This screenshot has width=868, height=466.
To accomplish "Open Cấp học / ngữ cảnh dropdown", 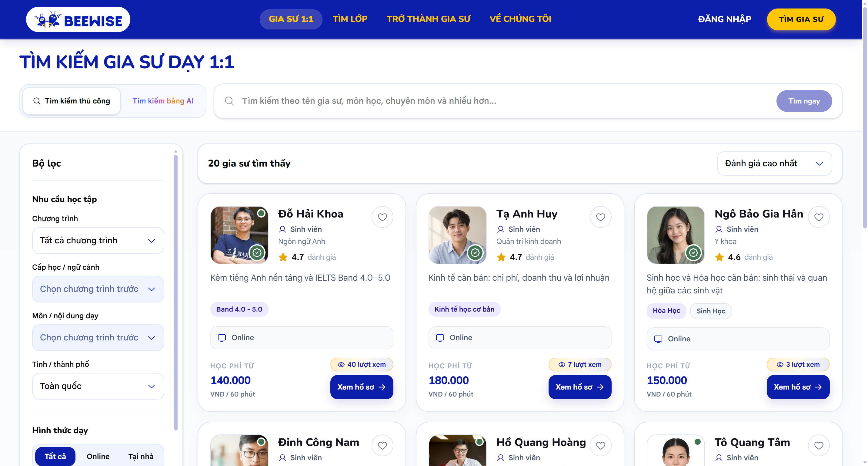I will [98, 289].
